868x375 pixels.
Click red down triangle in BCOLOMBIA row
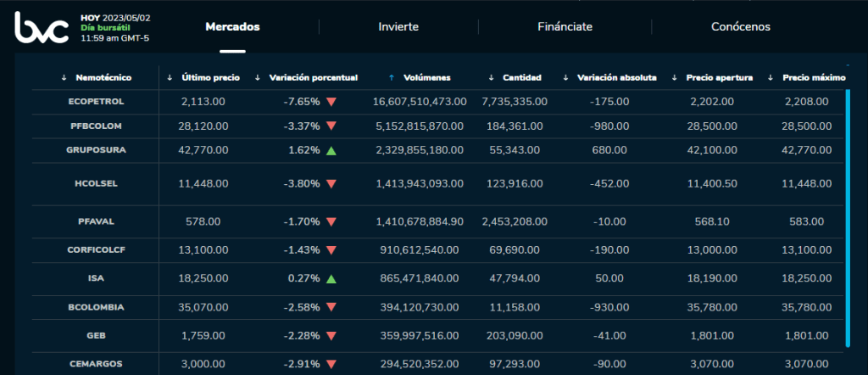[x=331, y=307]
